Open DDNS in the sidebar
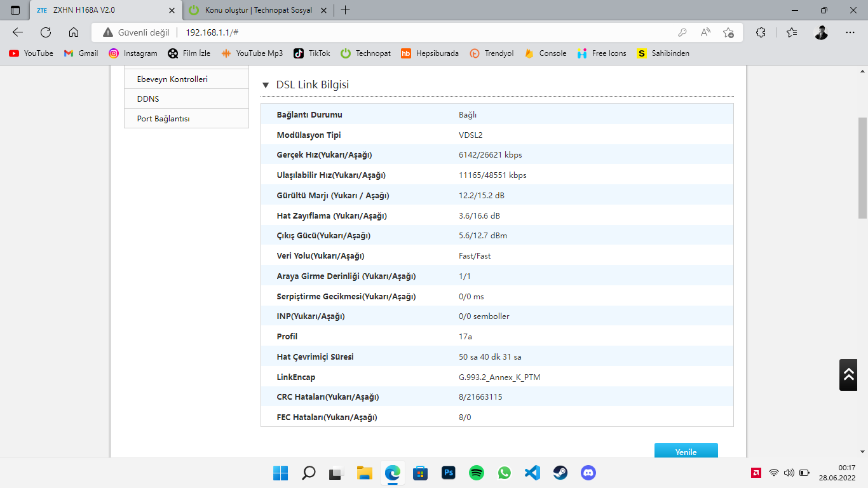The height and width of the screenshot is (488, 868). pos(186,99)
